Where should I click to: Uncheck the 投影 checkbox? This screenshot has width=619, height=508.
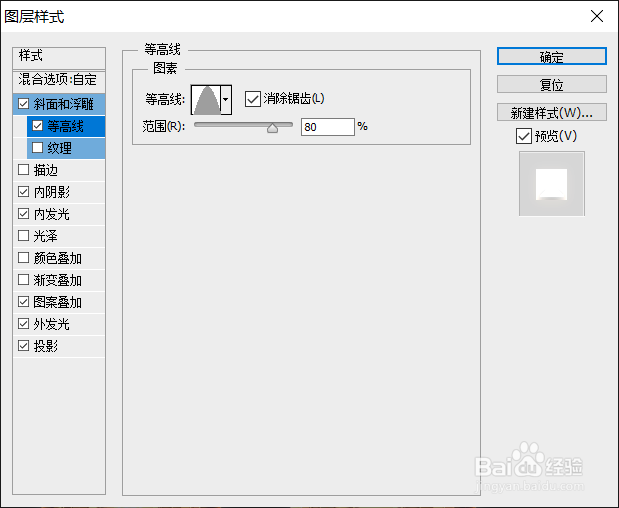(x=24, y=346)
